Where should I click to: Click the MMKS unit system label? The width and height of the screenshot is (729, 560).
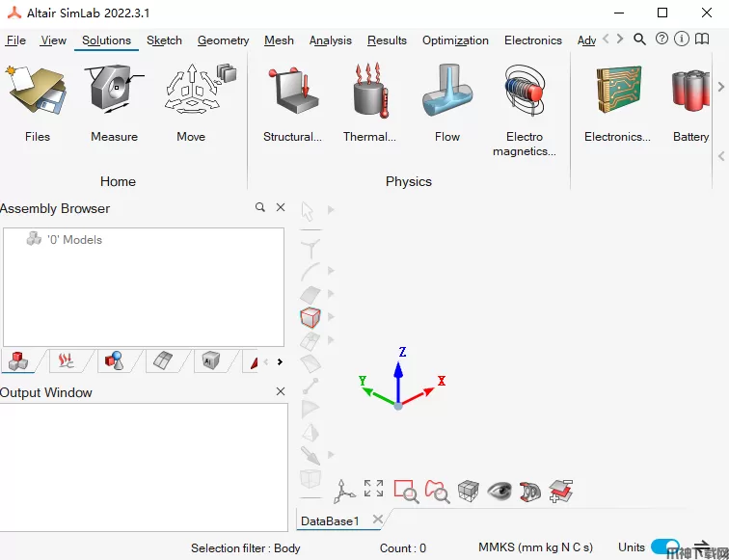point(535,547)
